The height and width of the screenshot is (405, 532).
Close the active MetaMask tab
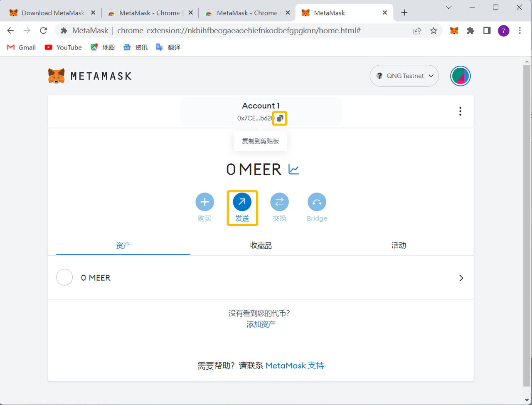tap(384, 13)
